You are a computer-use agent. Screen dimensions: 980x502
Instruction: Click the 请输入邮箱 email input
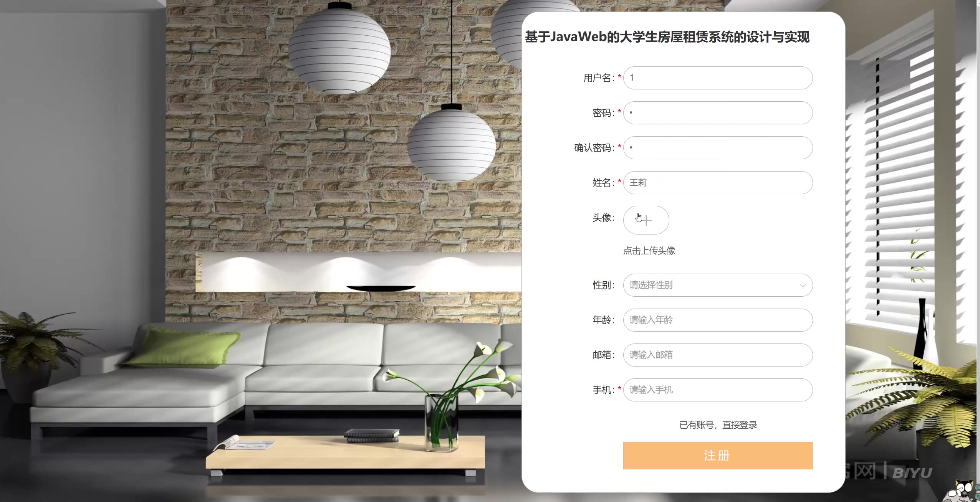[x=718, y=355]
